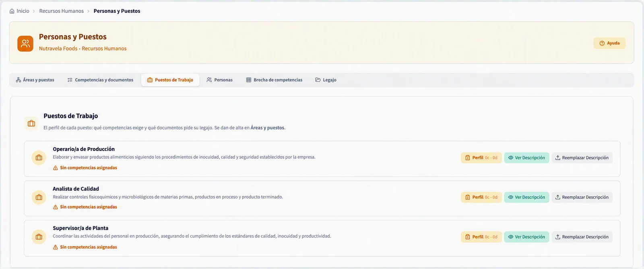Select the Supervisor/a de Planta title
The width and height of the screenshot is (644, 269).
(x=80, y=228)
